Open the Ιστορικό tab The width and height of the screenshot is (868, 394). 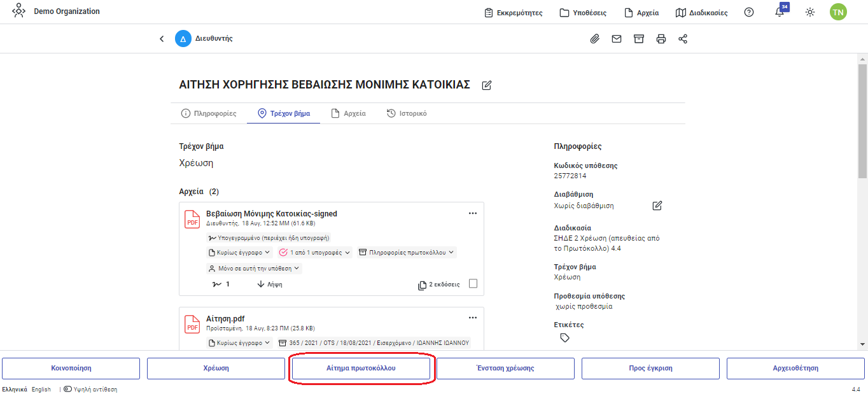click(407, 113)
